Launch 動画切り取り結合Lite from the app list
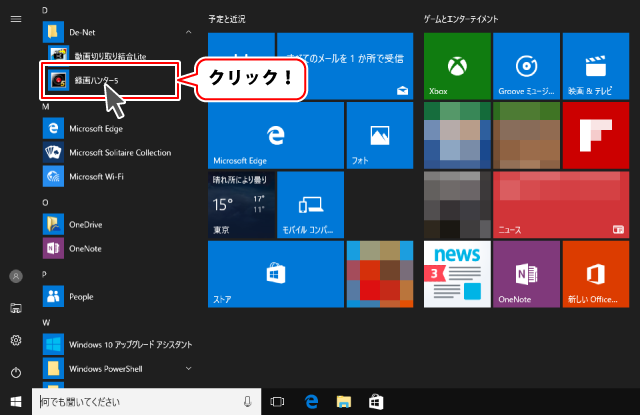 [x=110, y=56]
